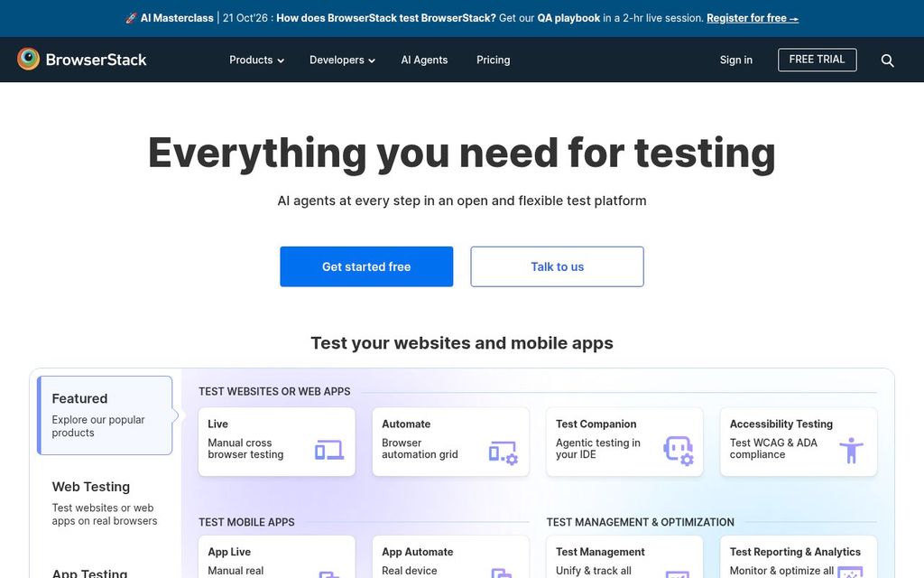Click the Live cross browser devices icon

328,450
